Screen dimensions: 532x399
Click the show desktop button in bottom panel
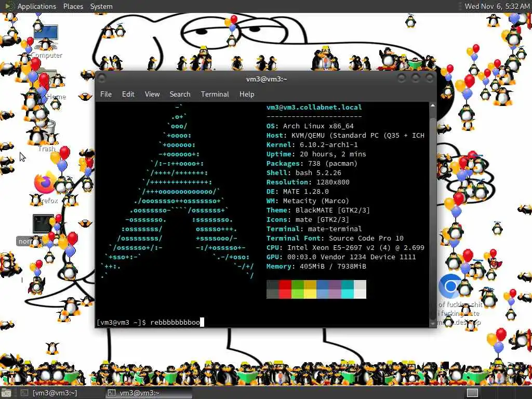click(x=6, y=393)
